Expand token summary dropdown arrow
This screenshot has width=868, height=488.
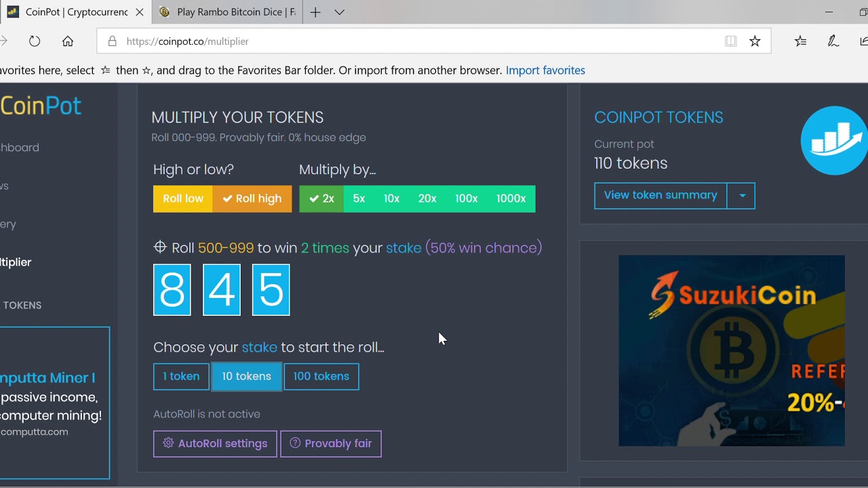click(x=742, y=196)
